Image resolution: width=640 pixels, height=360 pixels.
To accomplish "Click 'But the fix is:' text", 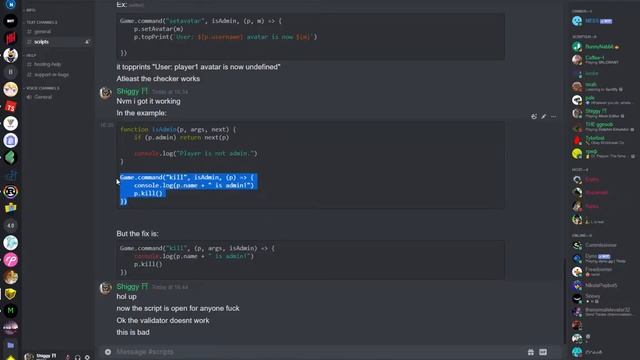I will [x=138, y=234].
